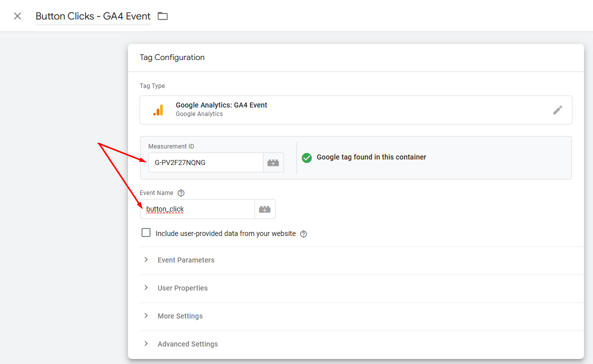Close the tag editor with the X icon
593x364 pixels.
pyautogui.click(x=17, y=16)
